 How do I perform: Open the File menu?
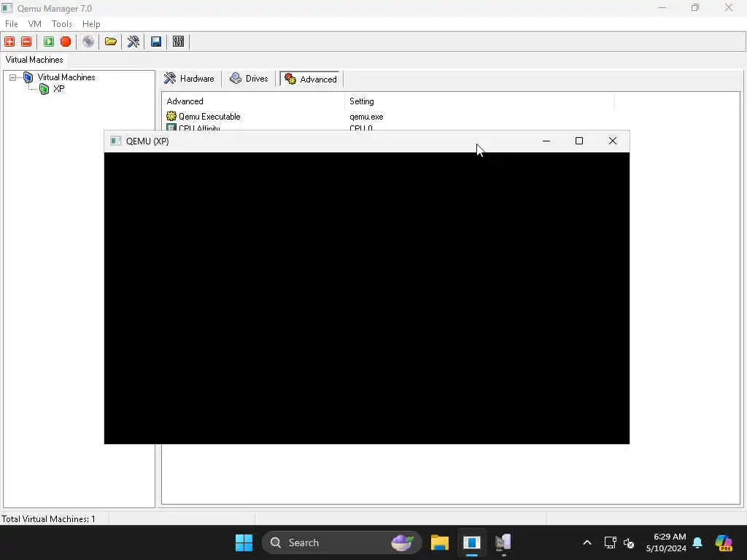point(12,24)
